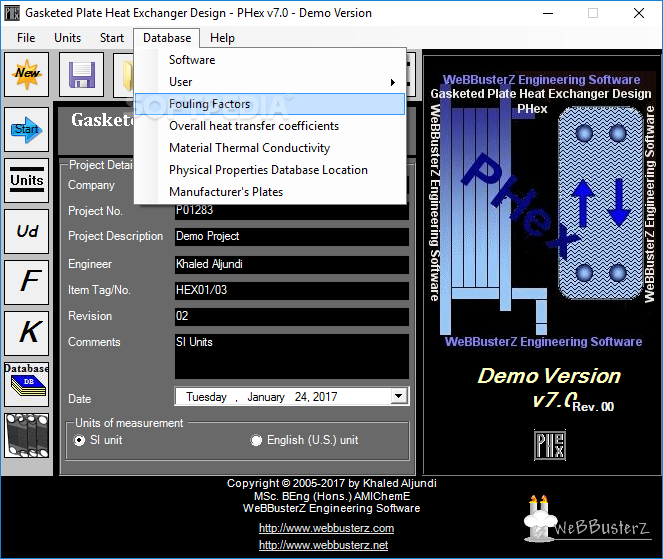663x559 pixels.
Task: Choose Fouling Factors menu entry
Action: (x=270, y=104)
